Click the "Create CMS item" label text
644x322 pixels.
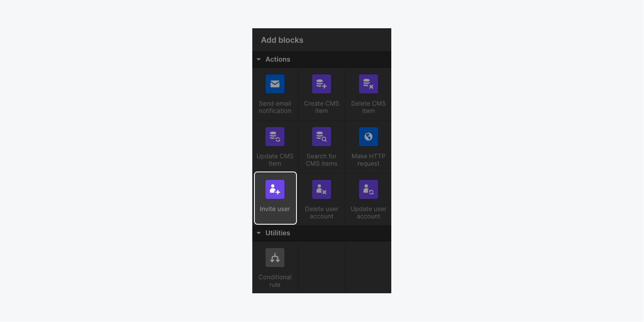[322, 107]
